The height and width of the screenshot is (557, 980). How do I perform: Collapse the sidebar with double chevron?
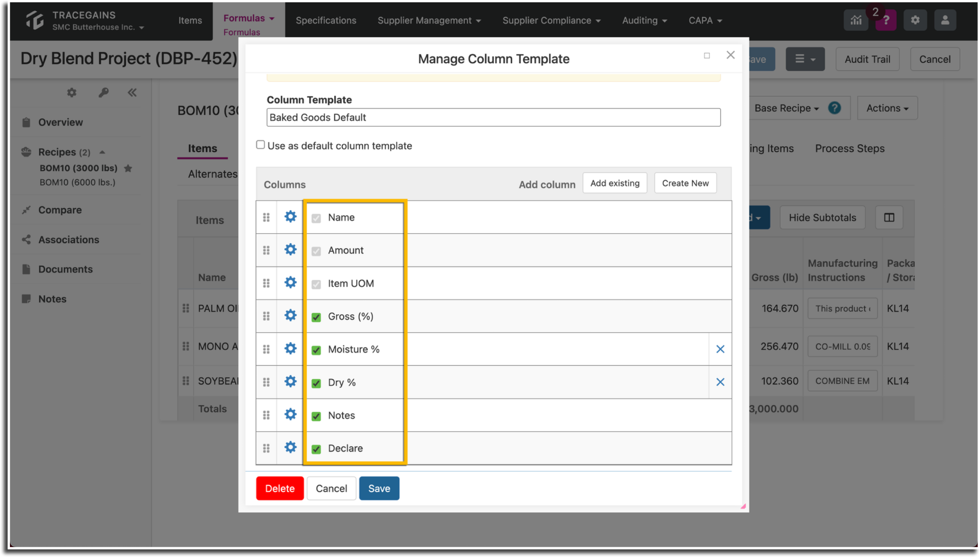click(x=132, y=93)
